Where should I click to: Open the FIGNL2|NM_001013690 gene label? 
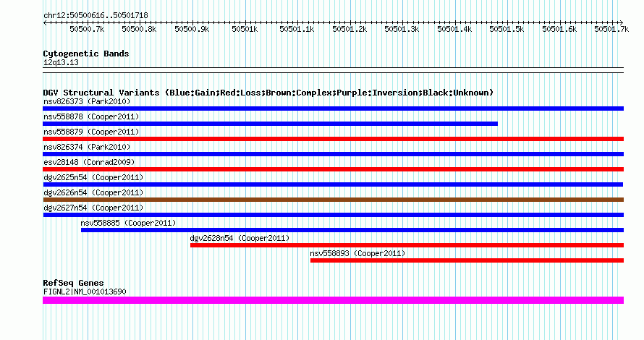[x=85, y=292]
